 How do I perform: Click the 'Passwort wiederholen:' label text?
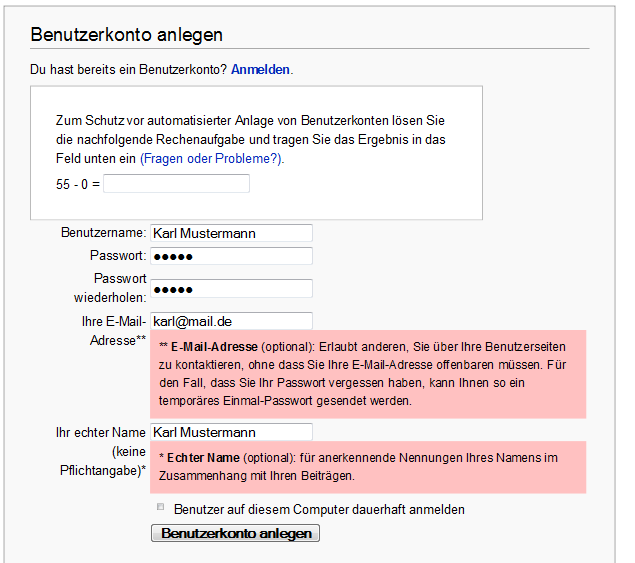110,288
